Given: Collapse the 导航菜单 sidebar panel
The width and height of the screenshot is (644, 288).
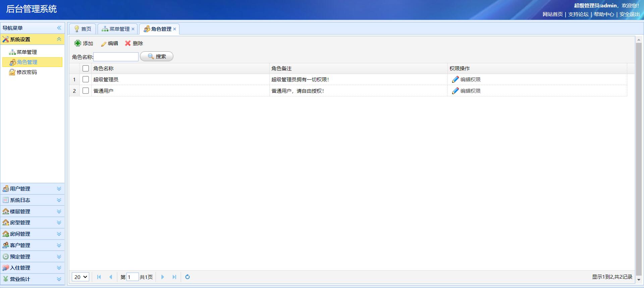Looking at the screenshot, I should point(59,28).
